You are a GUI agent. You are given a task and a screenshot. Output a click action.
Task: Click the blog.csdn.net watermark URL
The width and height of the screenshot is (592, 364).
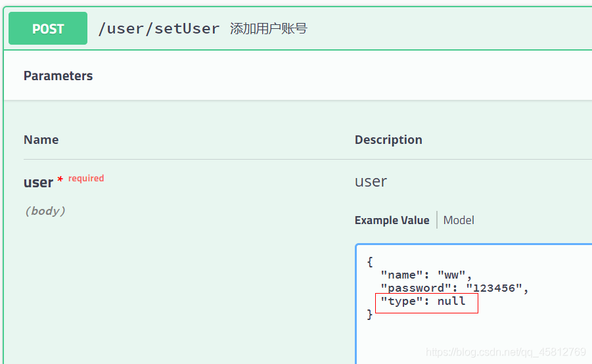pyautogui.click(x=505, y=352)
